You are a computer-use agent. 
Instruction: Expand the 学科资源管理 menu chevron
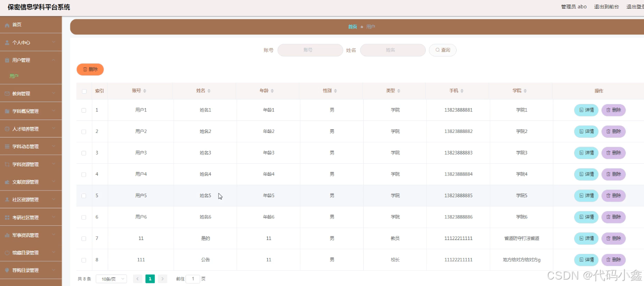point(54,164)
